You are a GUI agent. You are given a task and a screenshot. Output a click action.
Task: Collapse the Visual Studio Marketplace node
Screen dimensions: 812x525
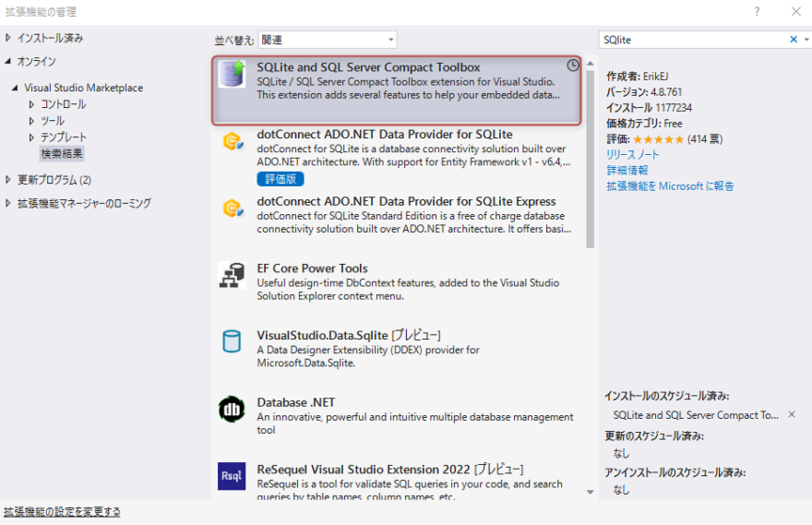point(15,88)
